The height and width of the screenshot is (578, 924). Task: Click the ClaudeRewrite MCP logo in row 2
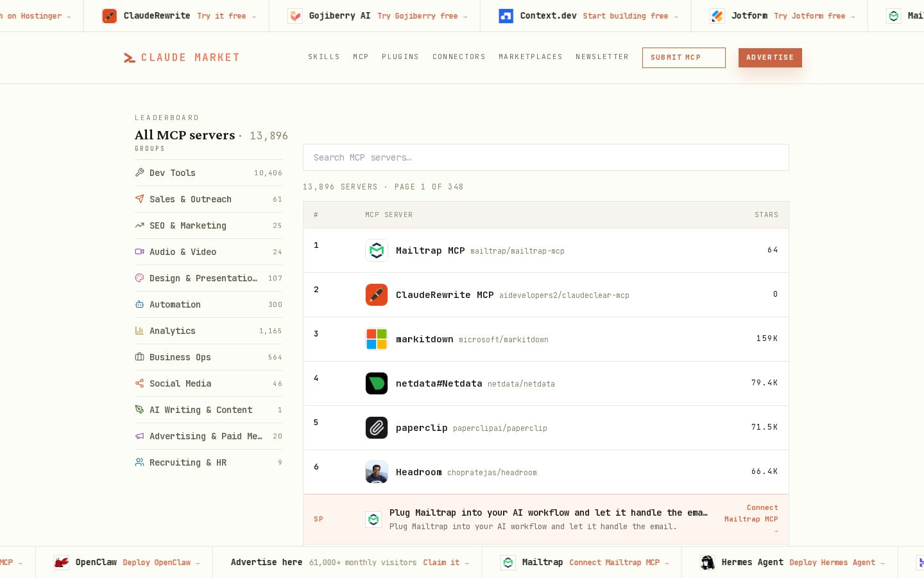click(x=377, y=295)
